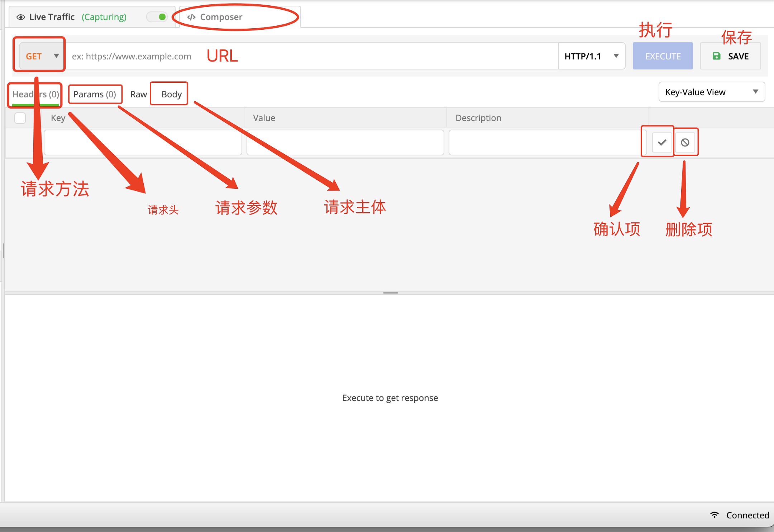Check the select-all header checkbox

[20, 118]
